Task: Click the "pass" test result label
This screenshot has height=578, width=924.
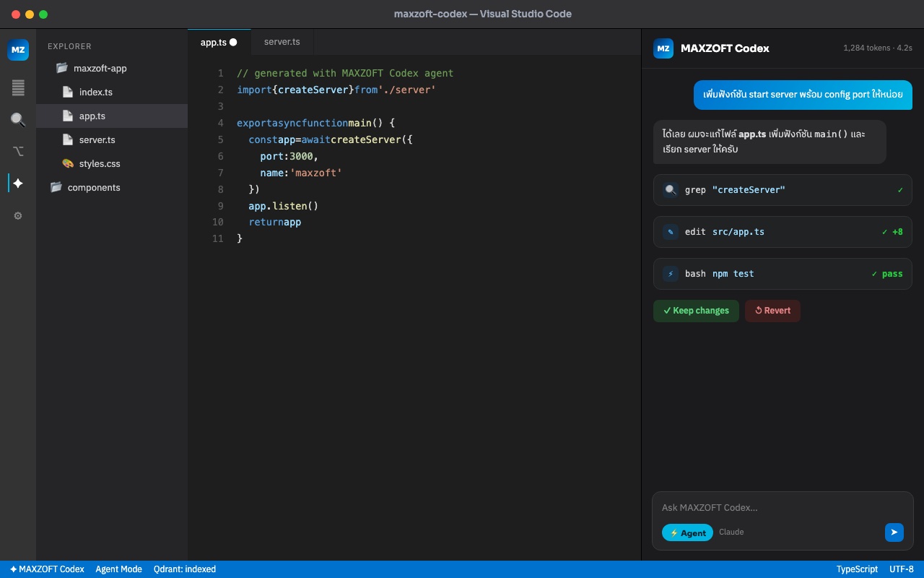Action: [892, 274]
